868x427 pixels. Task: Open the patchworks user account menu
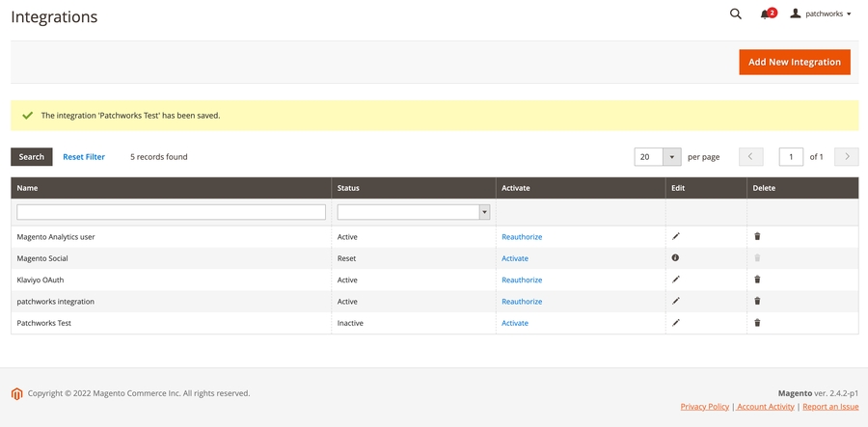(821, 14)
